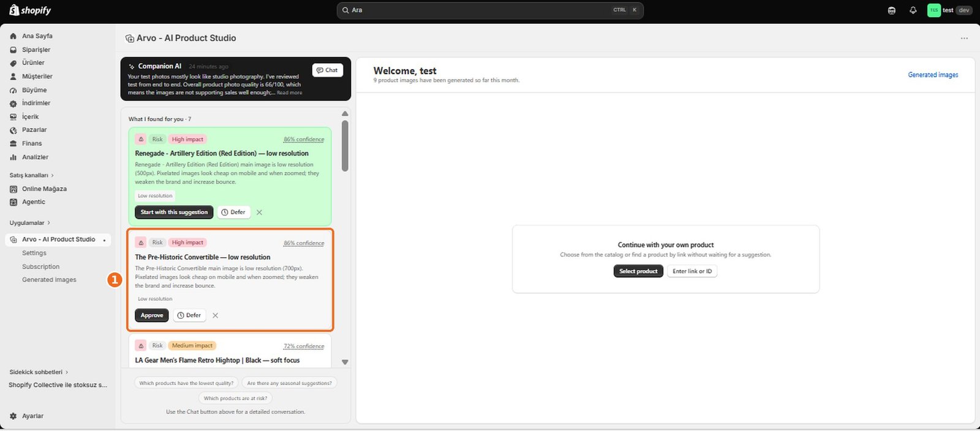Click Renegade Artillery Edition card title
Screen dimensions: 980x431
point(222,154)
